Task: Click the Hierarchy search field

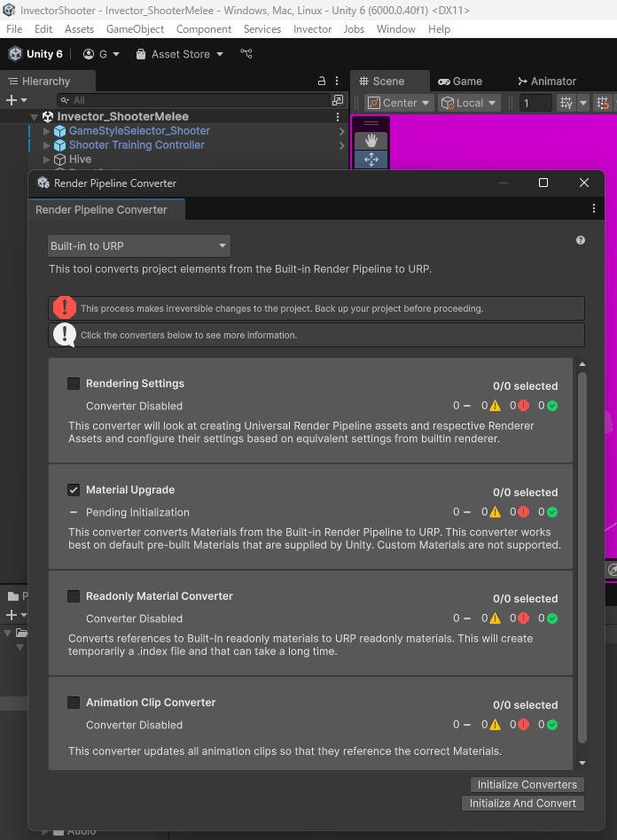Action: click(193, 100)
